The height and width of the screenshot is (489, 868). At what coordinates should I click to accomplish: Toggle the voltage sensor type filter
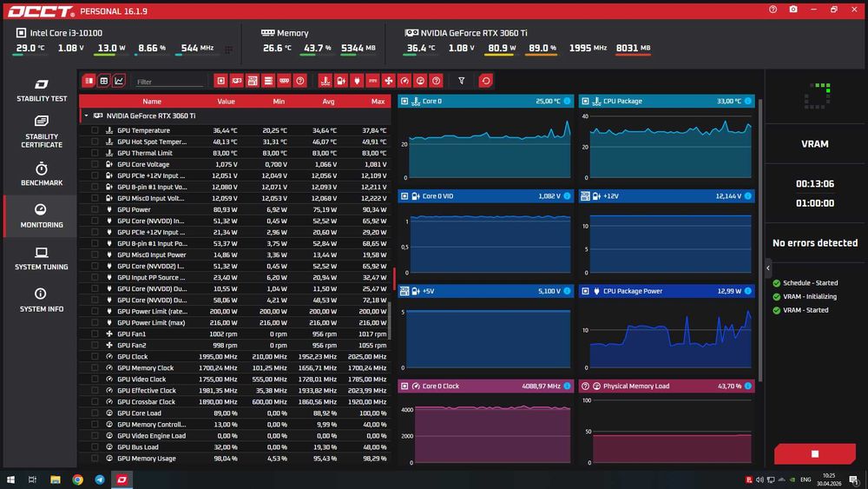(341, 81)
